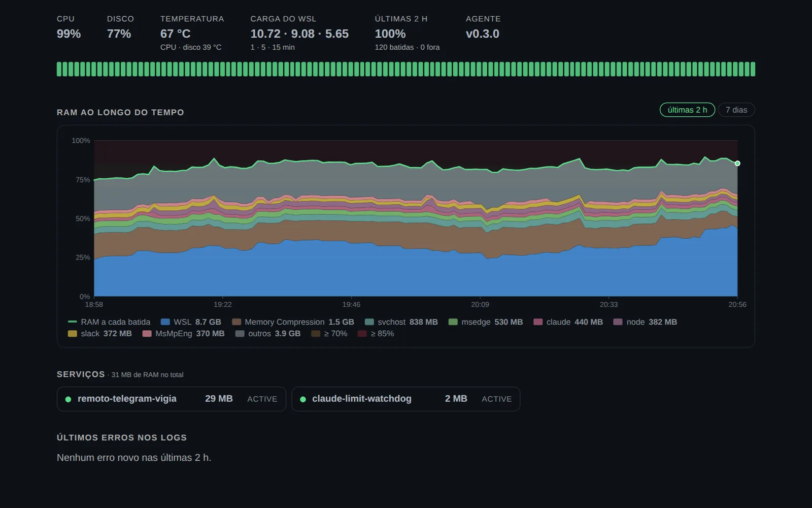Screen dimensions: 812x508
Task: Click the 19:46 time axis label
Action: (x=351, y=305)
